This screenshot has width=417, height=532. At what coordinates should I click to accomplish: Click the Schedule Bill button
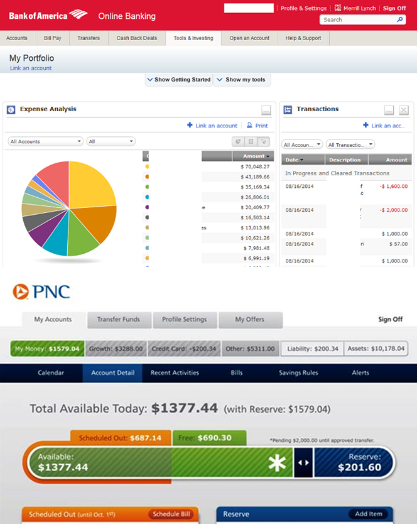coord(172,514)
